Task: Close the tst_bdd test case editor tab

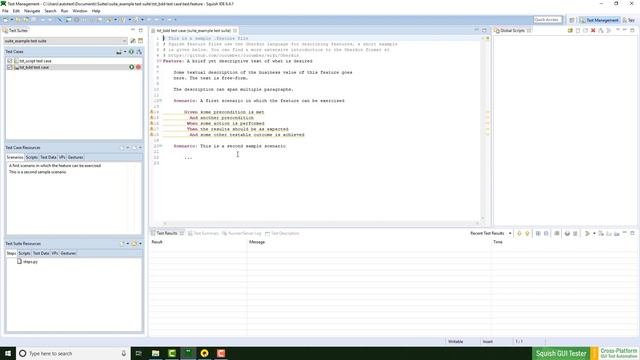Action: (235, 31)
